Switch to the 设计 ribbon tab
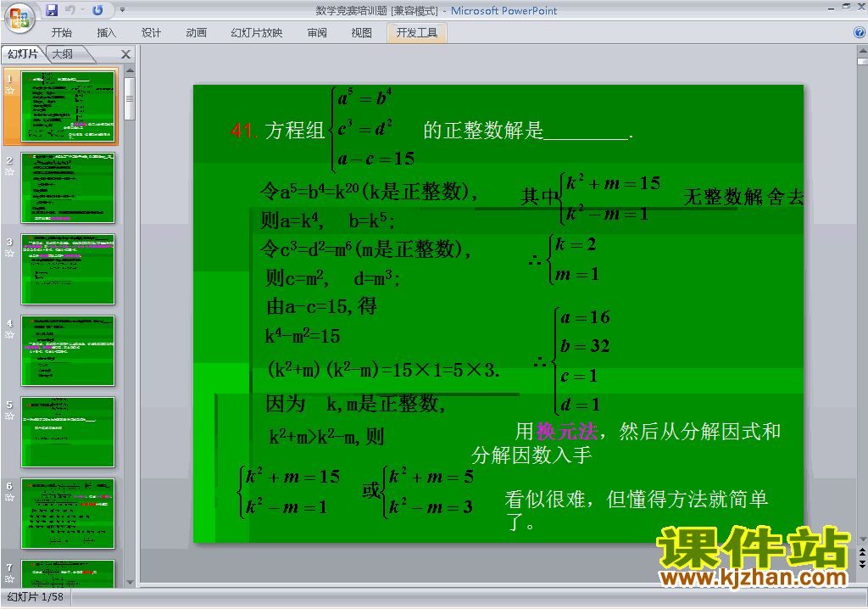Screen dimensions: 868x609 point(151,33)
